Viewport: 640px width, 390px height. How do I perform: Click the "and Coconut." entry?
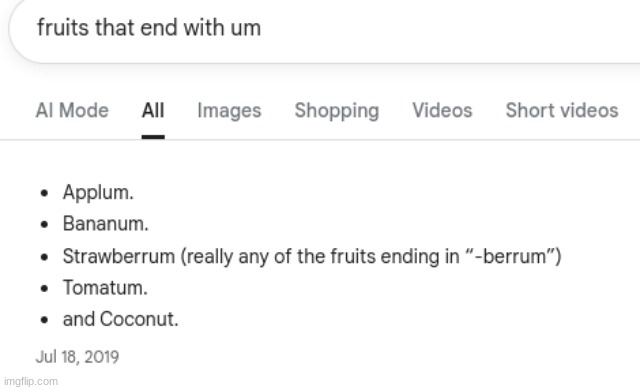(x=120, y=319)
